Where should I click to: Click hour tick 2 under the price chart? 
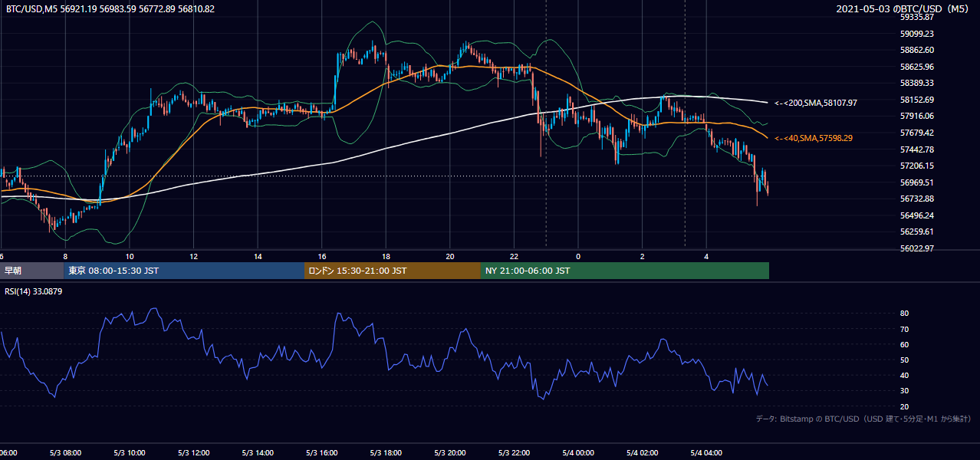click(642, 256)
